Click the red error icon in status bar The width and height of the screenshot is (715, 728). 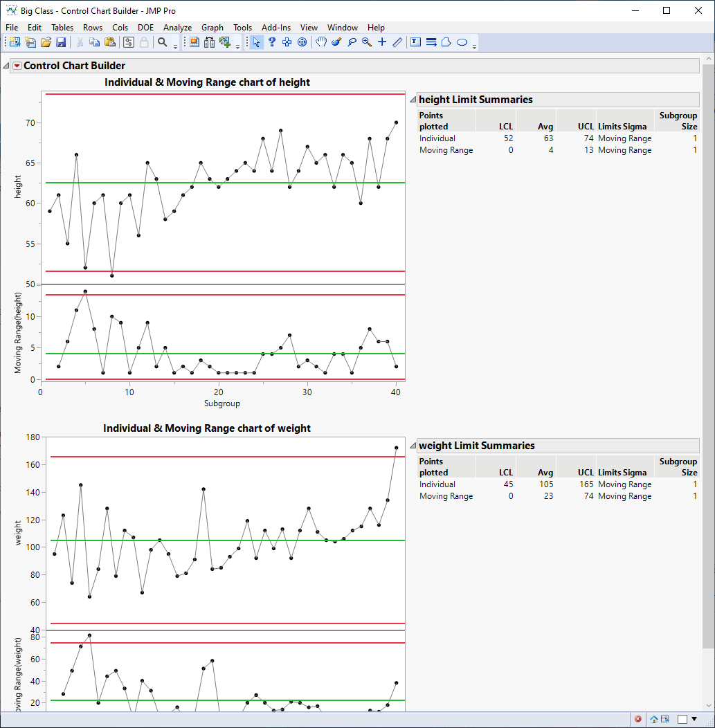638,719
